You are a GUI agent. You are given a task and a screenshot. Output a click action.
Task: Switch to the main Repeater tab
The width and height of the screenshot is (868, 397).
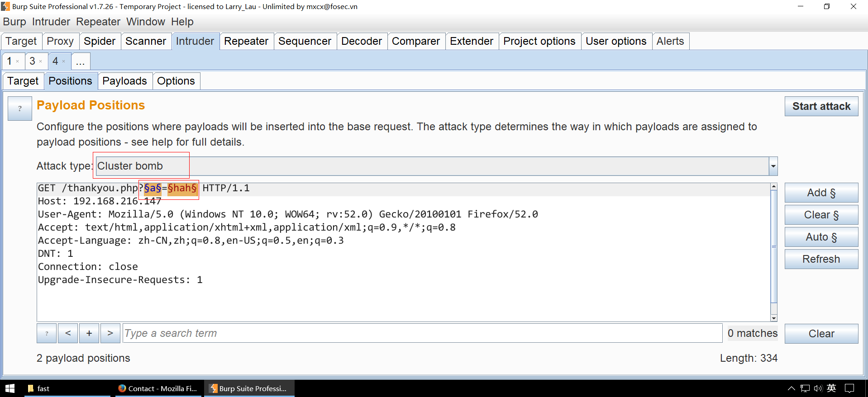click(246, 41)
